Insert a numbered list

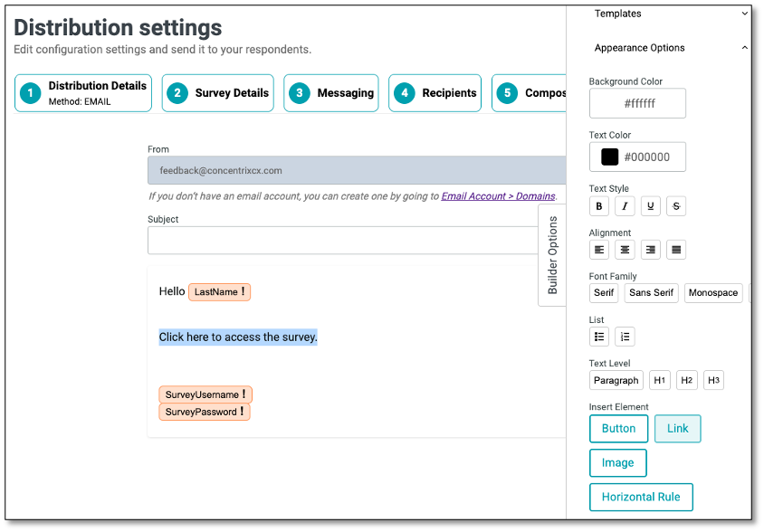[625, 336]
